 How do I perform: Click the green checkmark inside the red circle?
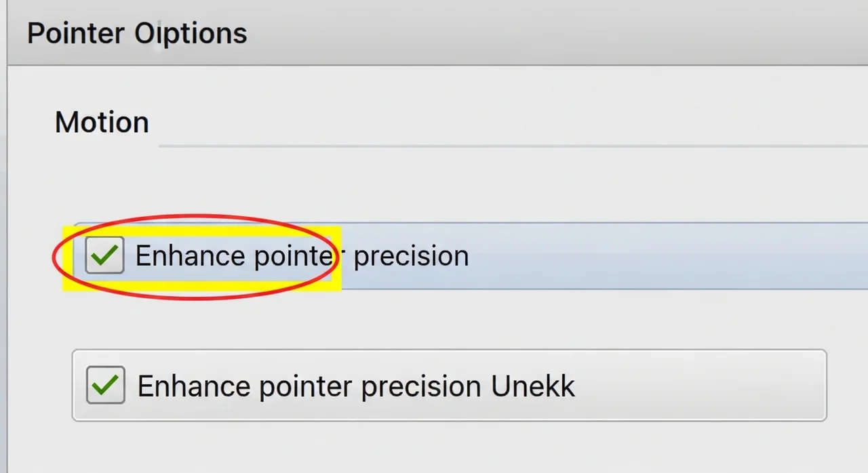coord(104,255)
